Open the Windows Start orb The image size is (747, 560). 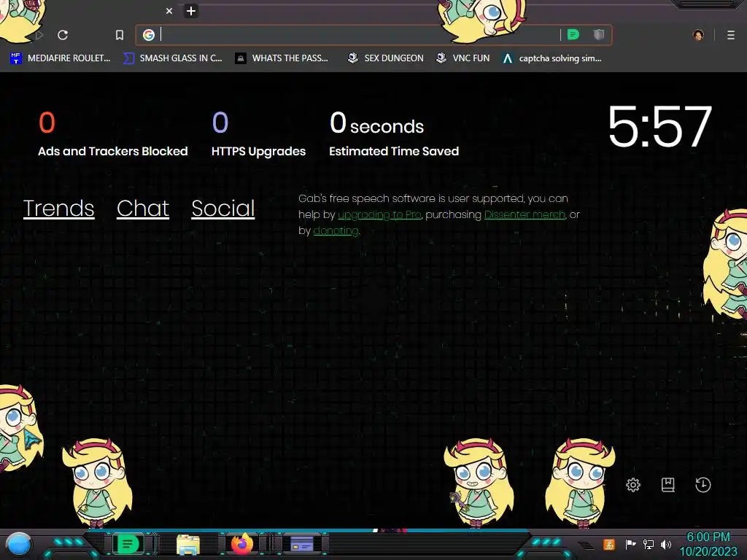coord(19,545)
